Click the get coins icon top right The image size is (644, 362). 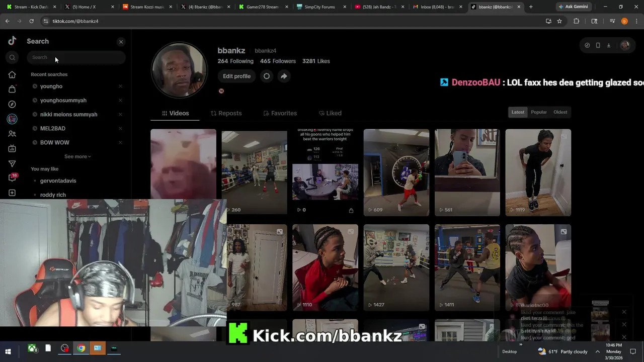click(x=587, y=45)
